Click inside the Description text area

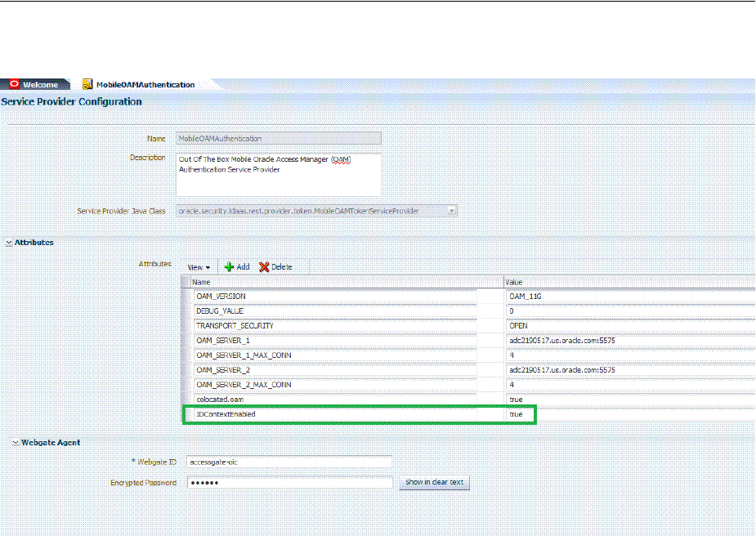(x=279, y=175)
